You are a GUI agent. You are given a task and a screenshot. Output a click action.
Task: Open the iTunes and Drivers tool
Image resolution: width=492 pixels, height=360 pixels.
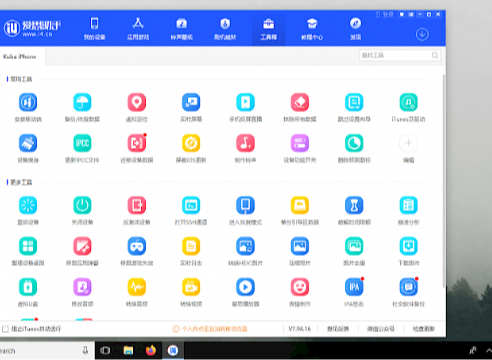[408, 103]
